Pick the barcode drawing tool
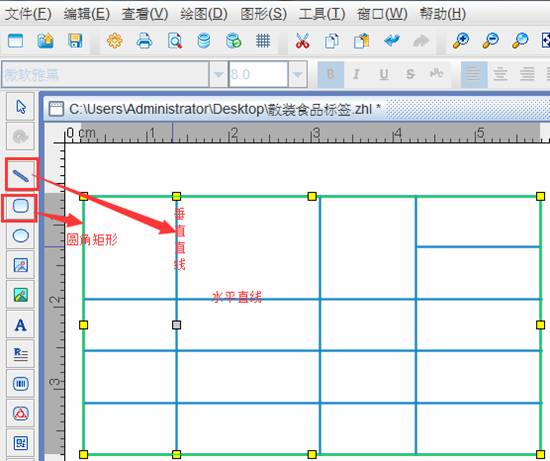Viewport: 550px width, 461px height. [20, 383]
